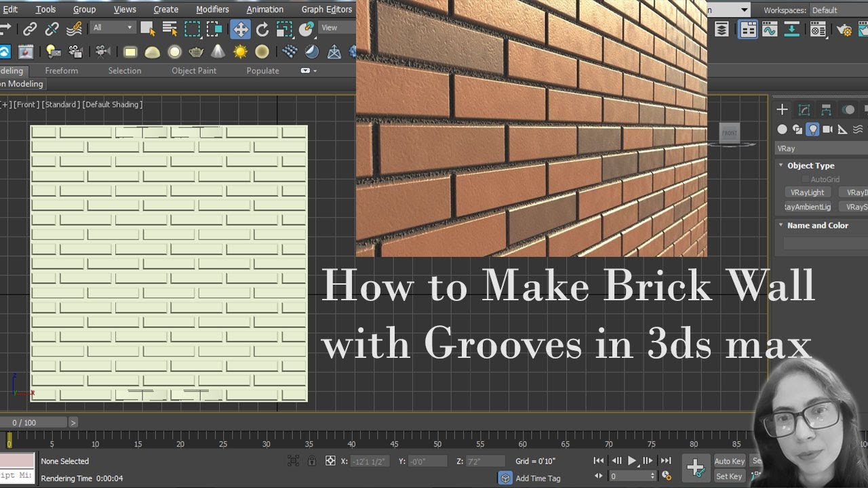The width and height of the screenshot is (868, 488).
Task: Click the V-Ray plane light toolbar icon
Action: click(x=130, y=52)
